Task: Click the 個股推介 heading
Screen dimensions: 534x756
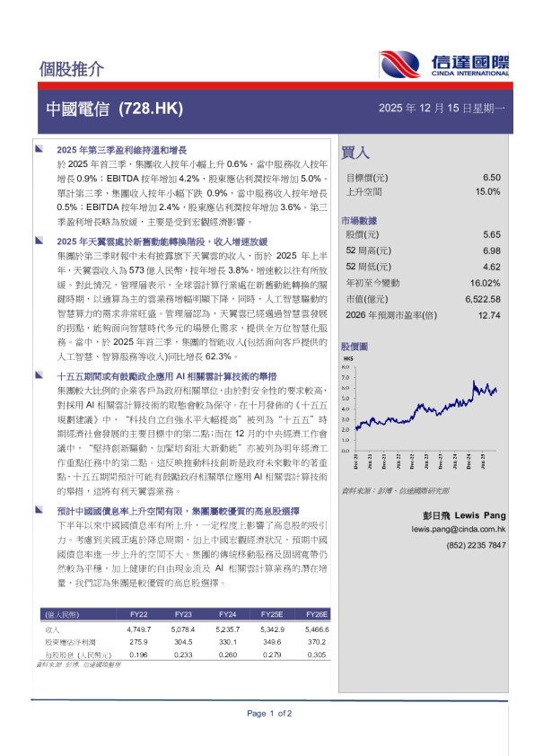Action: coord(71,69)
